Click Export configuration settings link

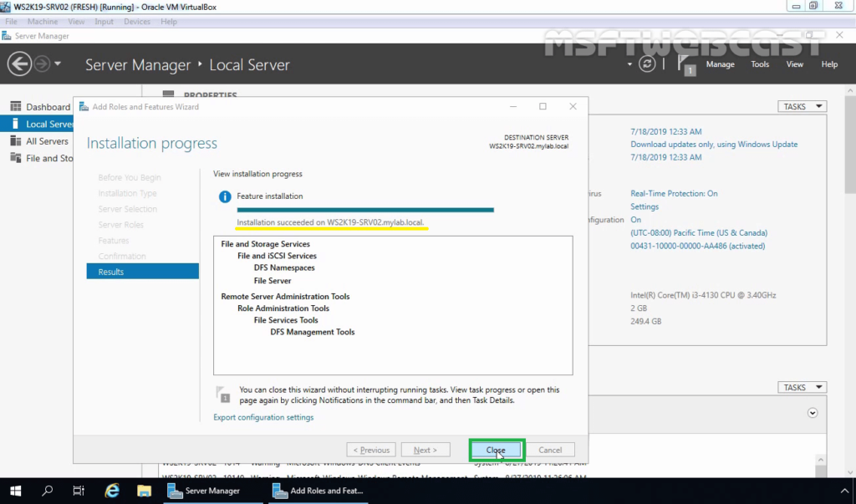[x=263, y=417]
